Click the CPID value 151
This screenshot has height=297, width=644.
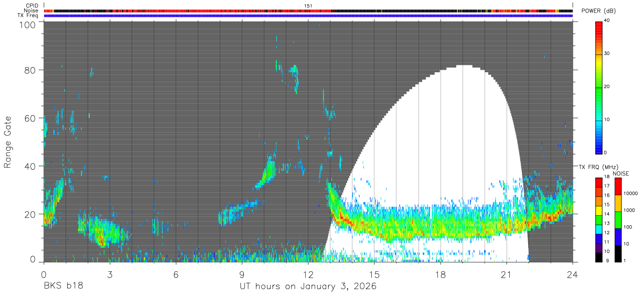click(x=308, y=6)
